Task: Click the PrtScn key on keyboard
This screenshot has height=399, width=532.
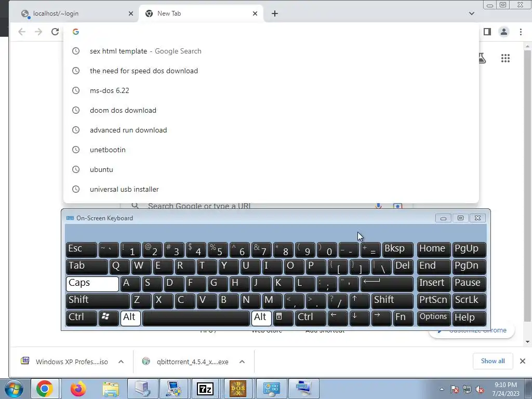Action: 434,301
